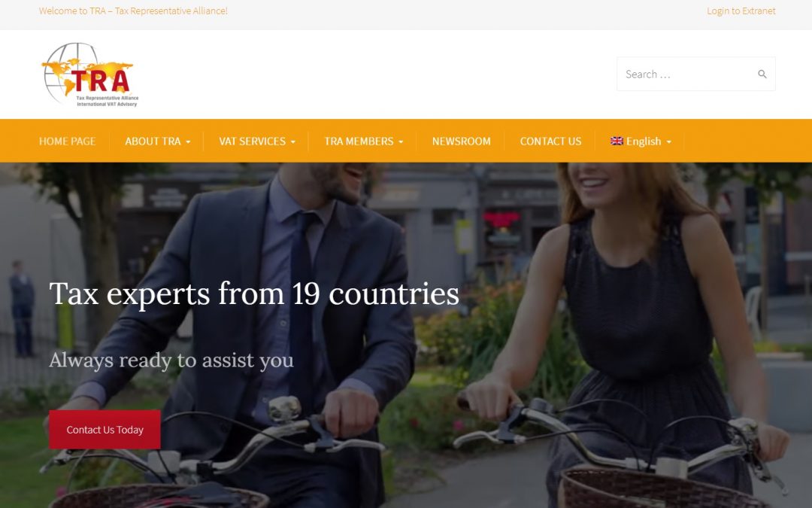
Task: Expand the TRA Members dropdown arrow
Action: coord(401,142)
